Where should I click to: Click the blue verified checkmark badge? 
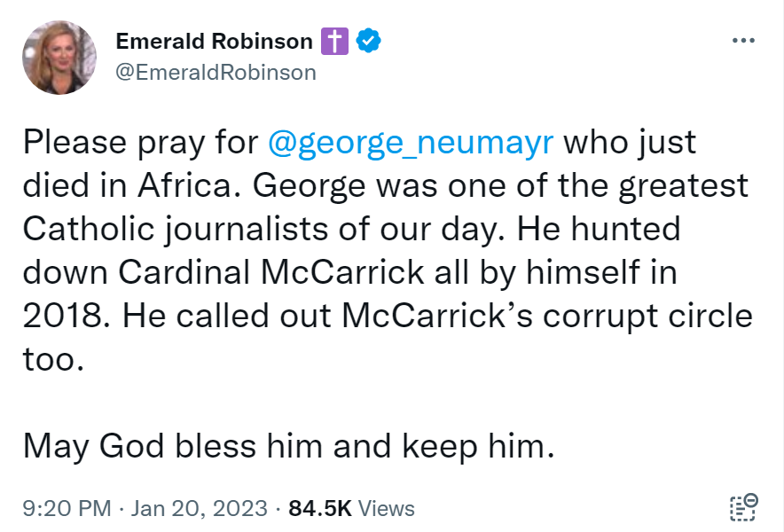coord(369,41)
